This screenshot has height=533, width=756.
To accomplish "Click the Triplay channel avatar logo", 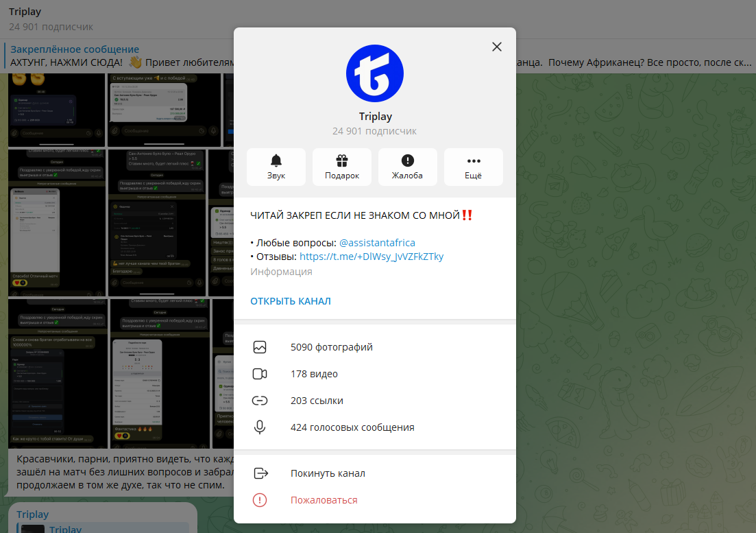I will click(x=375, y=73).
